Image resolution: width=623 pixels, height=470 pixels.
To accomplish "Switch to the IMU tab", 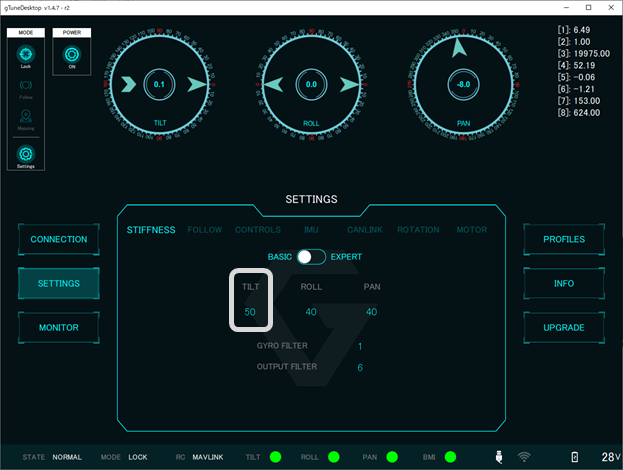I will point(311,230).
